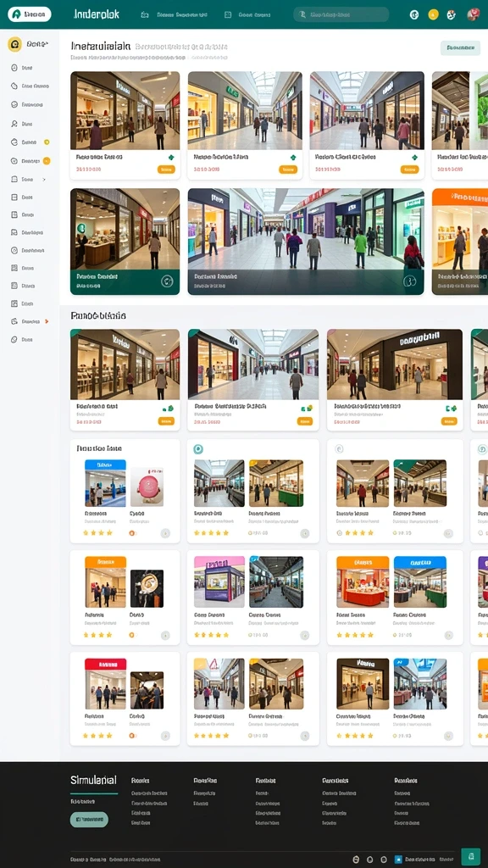The image size is (488, 868).
Task: Click the green square button at footer corner
Action: click(x=470, y=856)
